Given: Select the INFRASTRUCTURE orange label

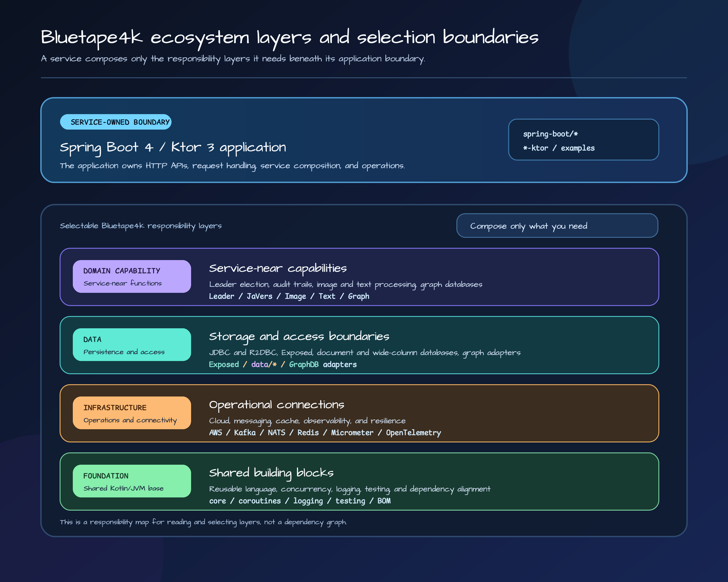Looking at the screenshot, I should click(x=132, y=413).
